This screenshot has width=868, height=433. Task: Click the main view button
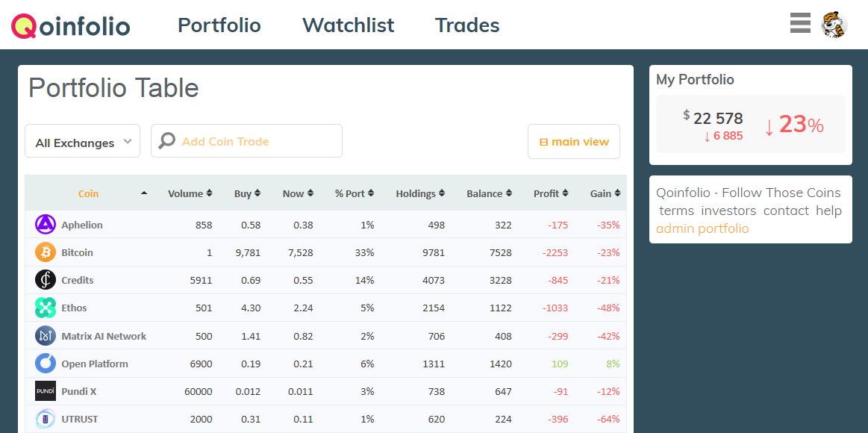click(573, 140)
